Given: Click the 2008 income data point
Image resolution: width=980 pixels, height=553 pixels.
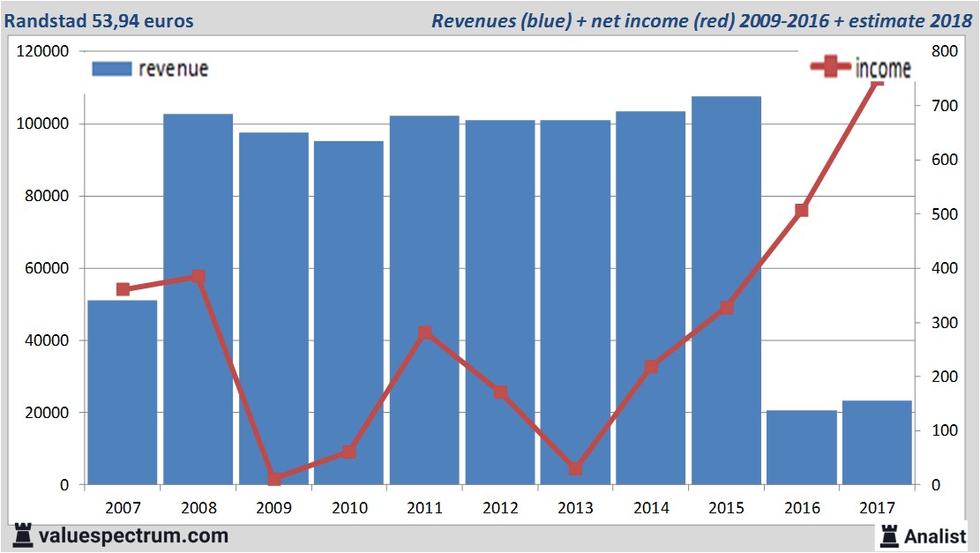Looking at the screenshot, I should click(198, 276).
